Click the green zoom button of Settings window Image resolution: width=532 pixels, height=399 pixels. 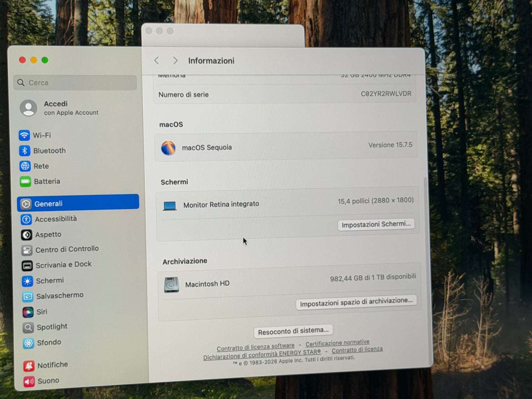(45, 60)
